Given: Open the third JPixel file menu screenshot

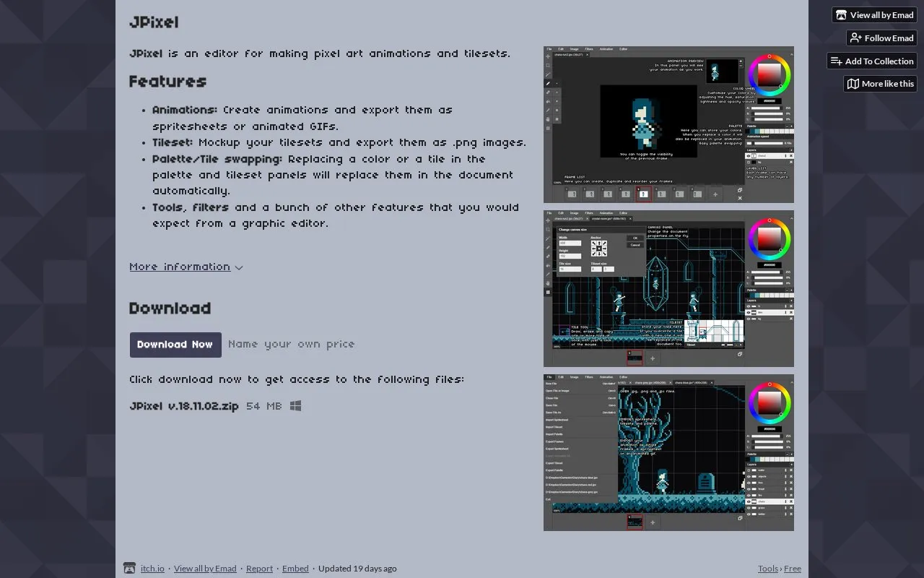Looking at the screenshot, I should coord(668,452).
